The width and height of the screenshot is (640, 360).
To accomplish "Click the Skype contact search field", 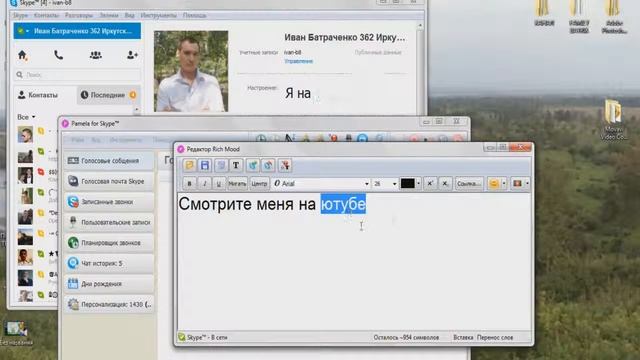I will pyautogui.click(x=78, y=75).
